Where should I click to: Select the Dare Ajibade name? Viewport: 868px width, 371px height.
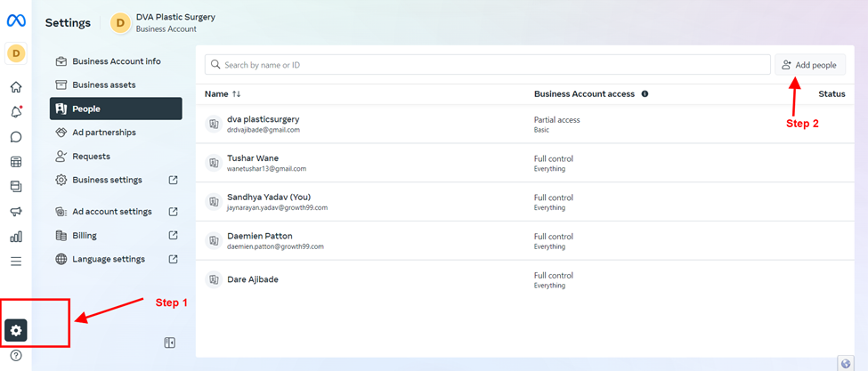click(253, 279)
